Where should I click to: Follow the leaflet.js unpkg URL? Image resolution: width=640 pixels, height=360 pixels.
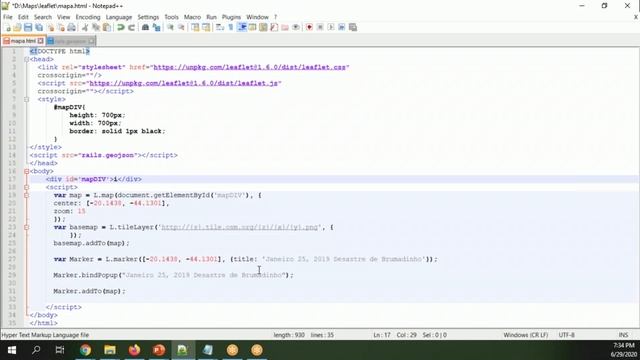pyautogui.click(x=184, y=83)
